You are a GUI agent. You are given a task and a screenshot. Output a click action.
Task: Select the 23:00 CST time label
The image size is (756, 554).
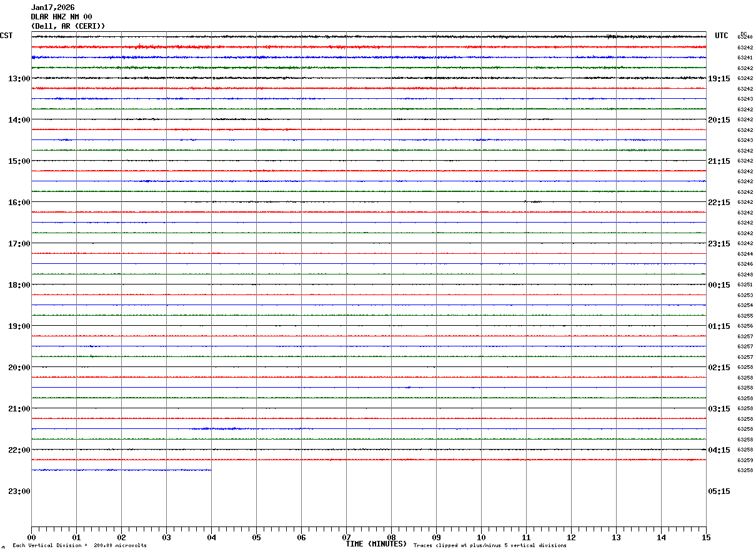pos(19,491)
